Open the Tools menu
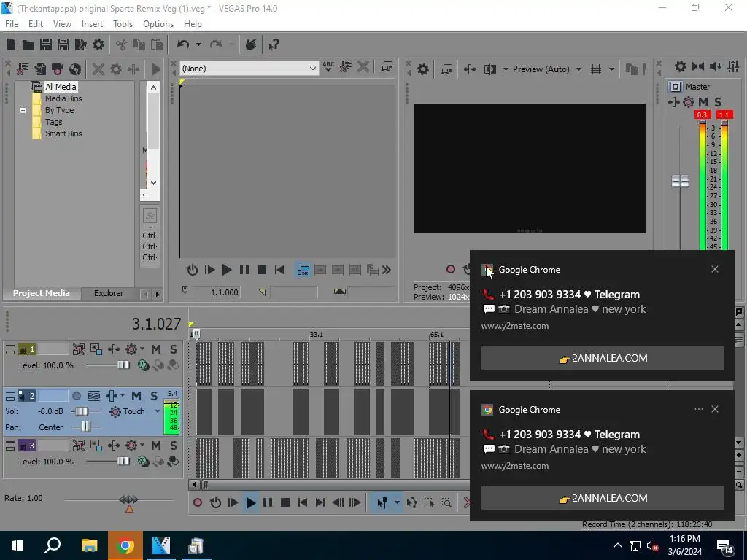This screenshot has width=747, height=560. tap(123, 24)
